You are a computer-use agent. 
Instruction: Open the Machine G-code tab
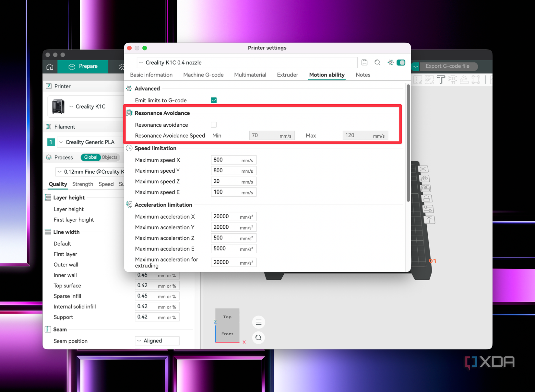203,75
